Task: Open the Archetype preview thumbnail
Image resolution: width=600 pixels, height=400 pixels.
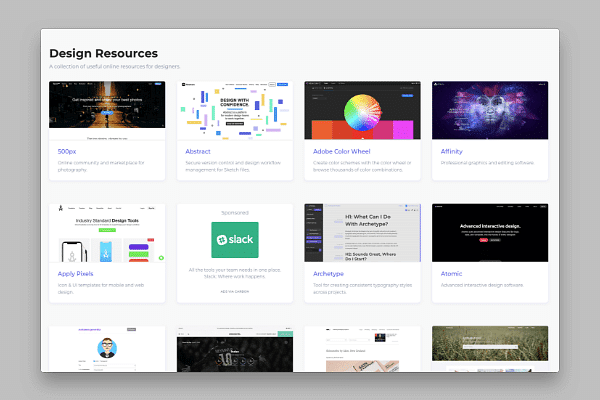Action: 362,233
